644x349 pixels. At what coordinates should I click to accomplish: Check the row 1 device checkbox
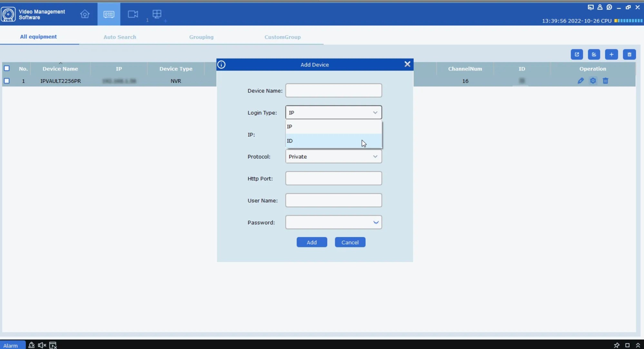7,81
